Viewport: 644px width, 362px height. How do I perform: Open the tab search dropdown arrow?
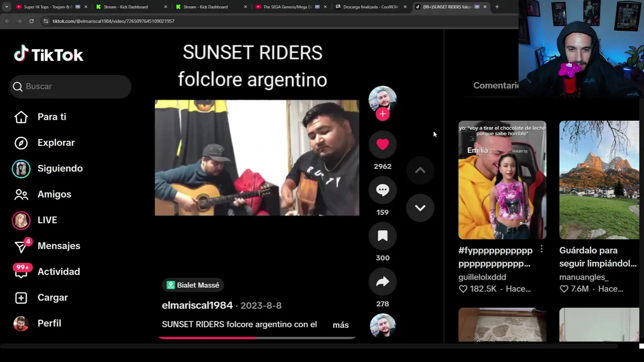pos(6,7)
